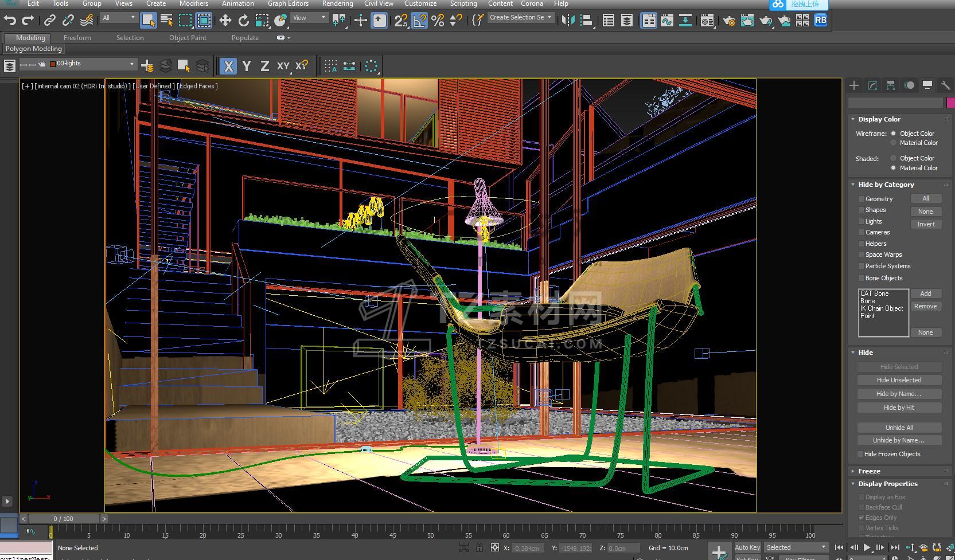Image resolution: width=955 pixels, height=560 pixels.
Task: Switch to the Freeform ribbon tab
Action: point(77,38)
